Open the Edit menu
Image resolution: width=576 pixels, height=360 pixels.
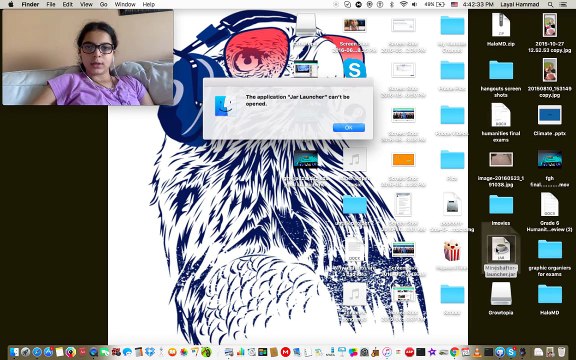point(68,4)
